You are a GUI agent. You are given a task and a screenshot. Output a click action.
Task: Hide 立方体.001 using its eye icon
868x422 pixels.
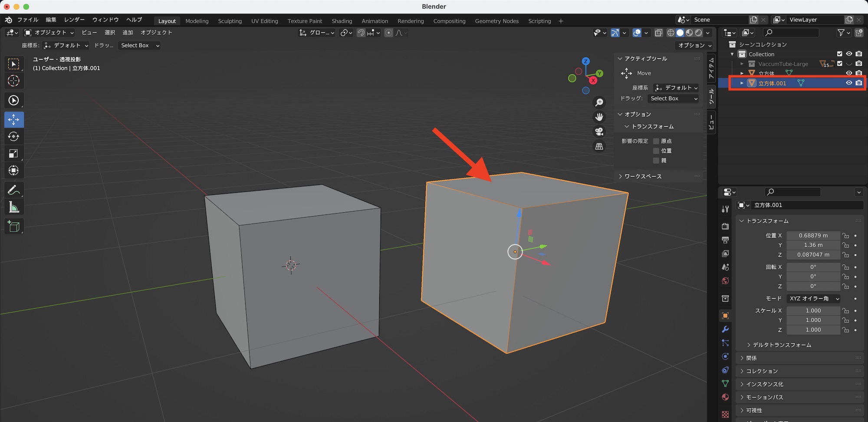tap(849, 83)
